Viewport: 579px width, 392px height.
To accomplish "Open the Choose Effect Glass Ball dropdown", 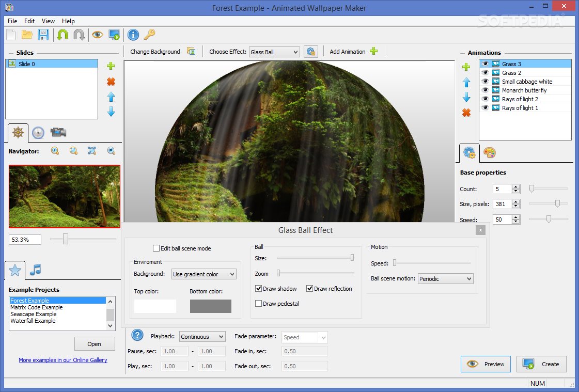I will point(274,52).
